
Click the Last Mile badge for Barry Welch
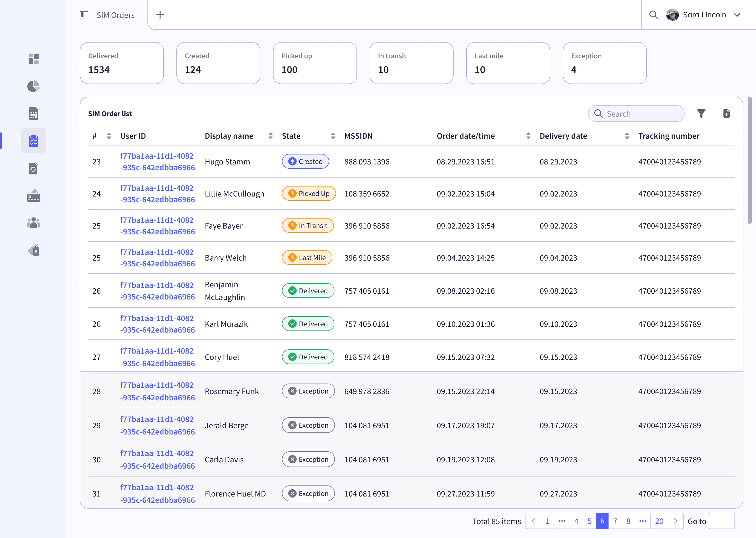[307, 258]
